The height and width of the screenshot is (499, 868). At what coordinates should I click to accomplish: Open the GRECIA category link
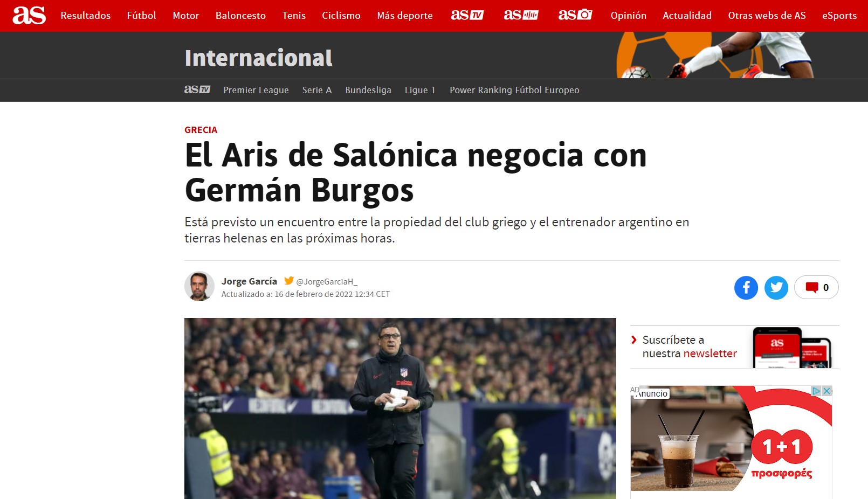pos(201,130)
